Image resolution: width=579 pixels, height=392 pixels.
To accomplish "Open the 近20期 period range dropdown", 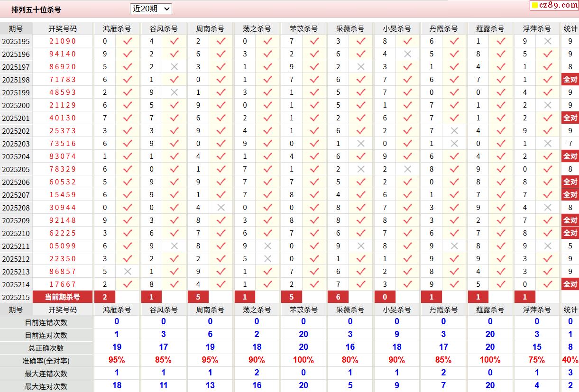I will coord(151,9).
